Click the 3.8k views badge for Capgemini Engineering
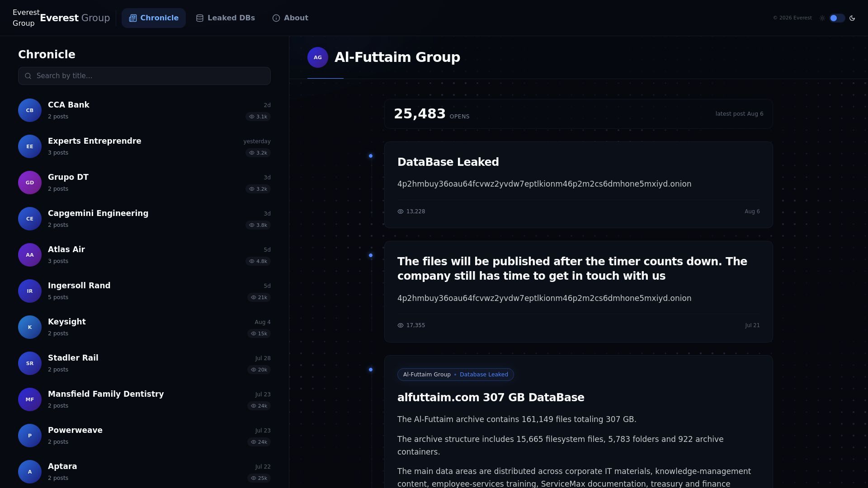This screenshot has height=488, width=868. [258, 225]
